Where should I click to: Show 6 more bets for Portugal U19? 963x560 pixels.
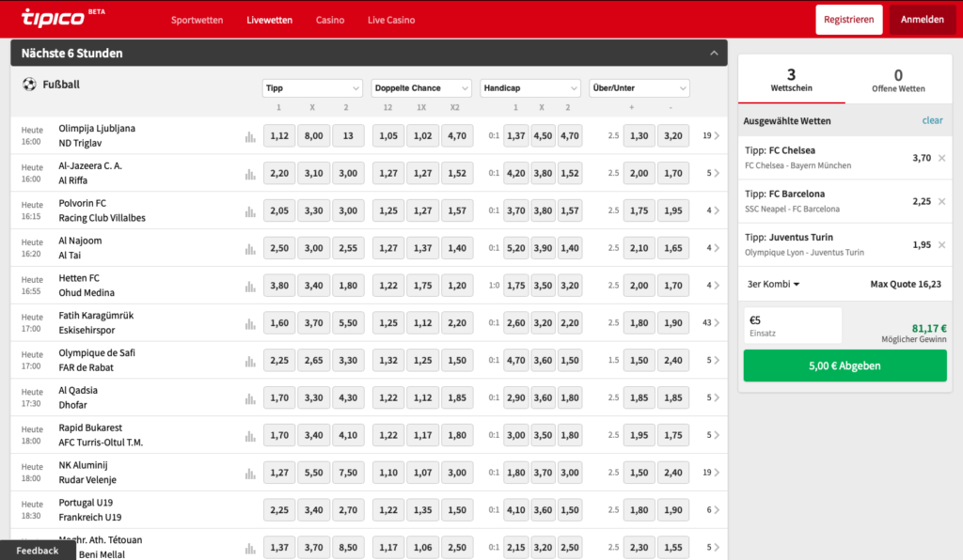pos(713,509)
